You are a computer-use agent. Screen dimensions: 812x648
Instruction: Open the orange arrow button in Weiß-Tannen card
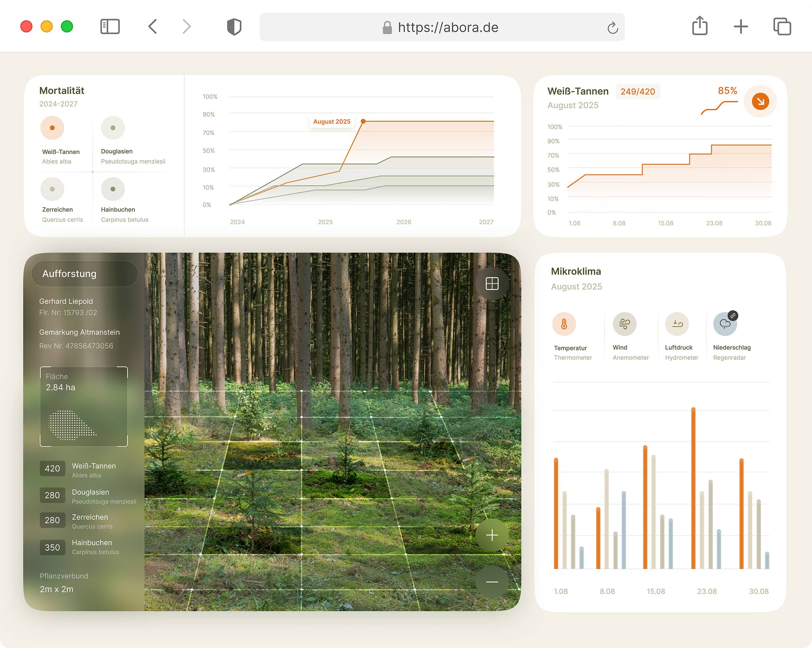pyautogui.click(x=760, y=101)
